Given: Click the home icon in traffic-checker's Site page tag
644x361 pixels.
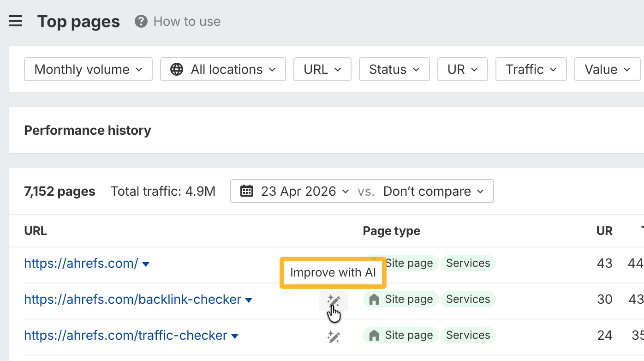Looking at the screenshot, I should tap(375, 335).
